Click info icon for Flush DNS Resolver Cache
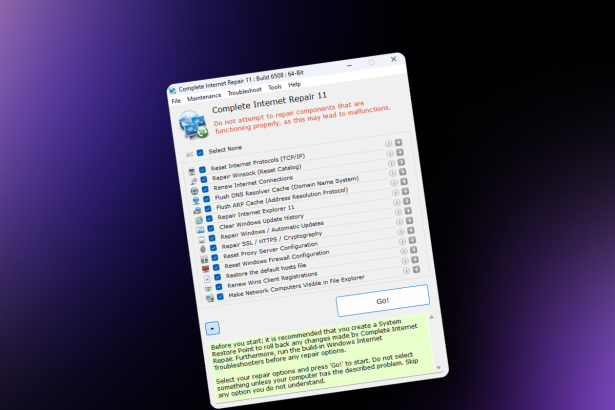 point(392,182)
